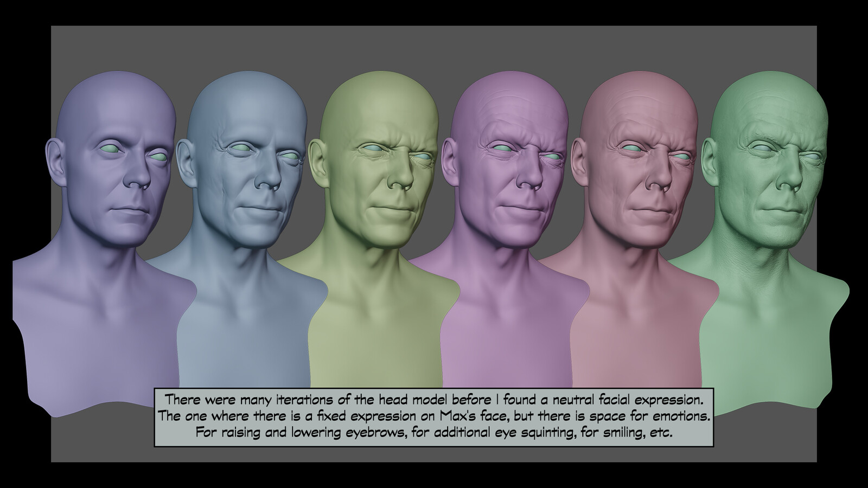Click the caption line 'For raising and lowering eyebrows'

[433, 433]
